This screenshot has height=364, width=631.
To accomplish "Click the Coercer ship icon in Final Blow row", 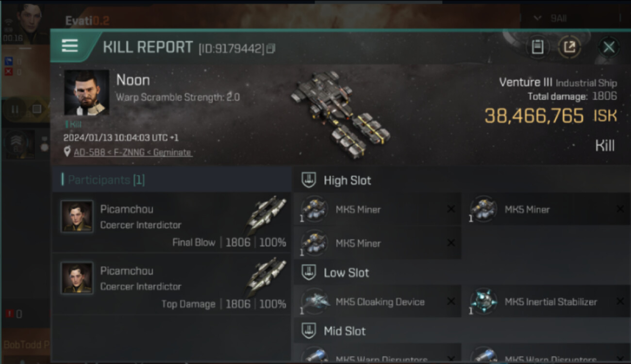I will [266, 215].
